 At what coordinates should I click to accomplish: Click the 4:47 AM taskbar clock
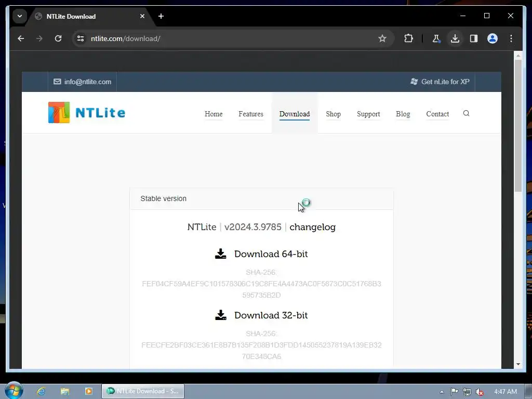505,392
